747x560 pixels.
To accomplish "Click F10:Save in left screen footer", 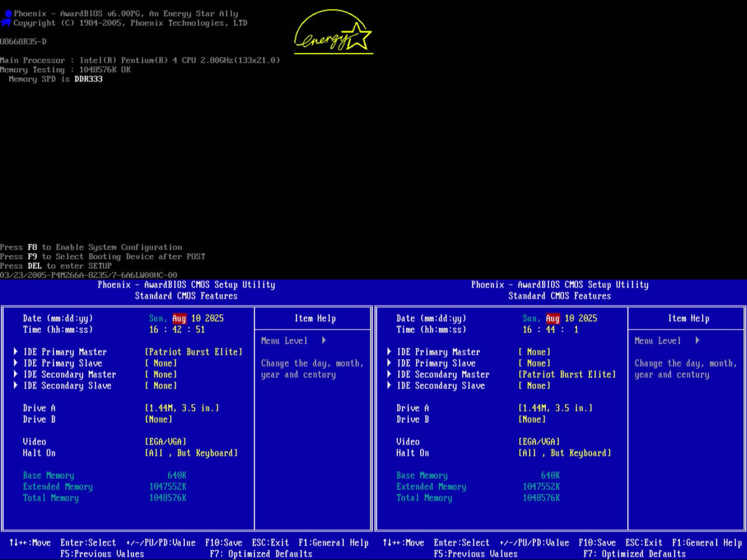I will [x=223, y=543].
